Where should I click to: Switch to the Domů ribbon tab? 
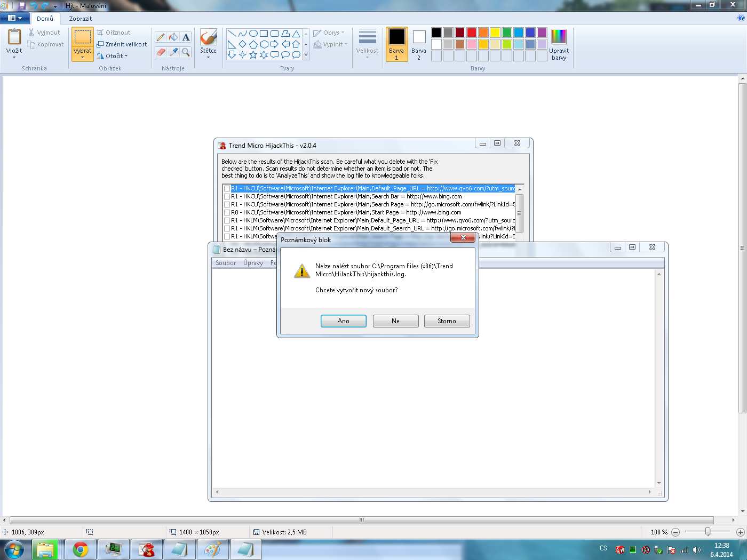[x=45, y=19]
